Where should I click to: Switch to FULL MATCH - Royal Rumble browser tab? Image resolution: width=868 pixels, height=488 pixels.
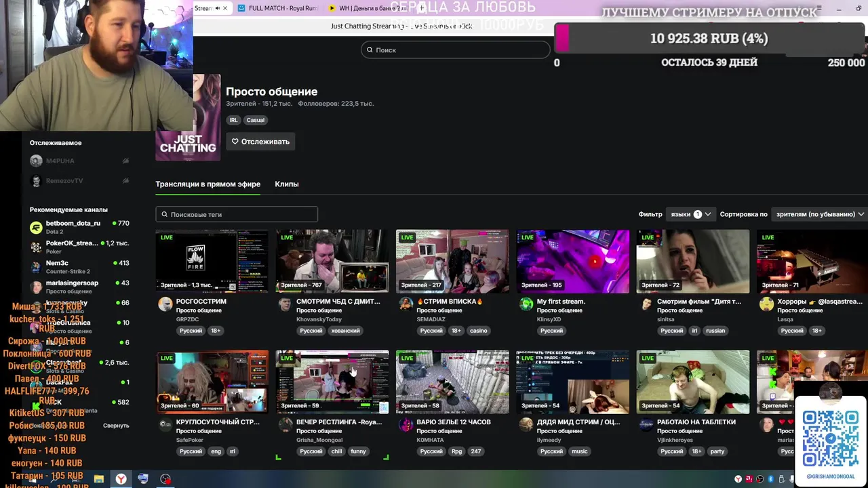(277, 8)
